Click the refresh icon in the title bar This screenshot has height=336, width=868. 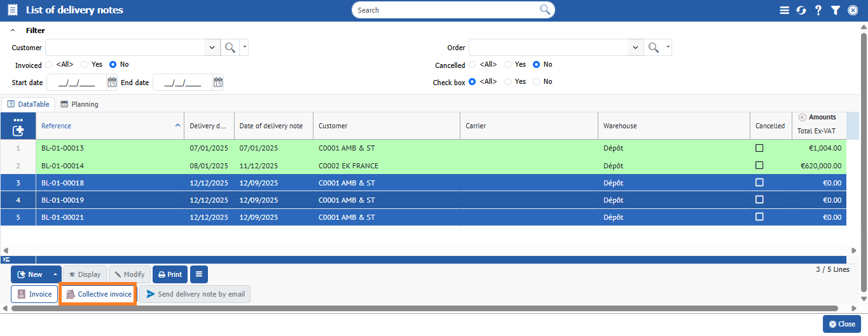click(801, 10)
